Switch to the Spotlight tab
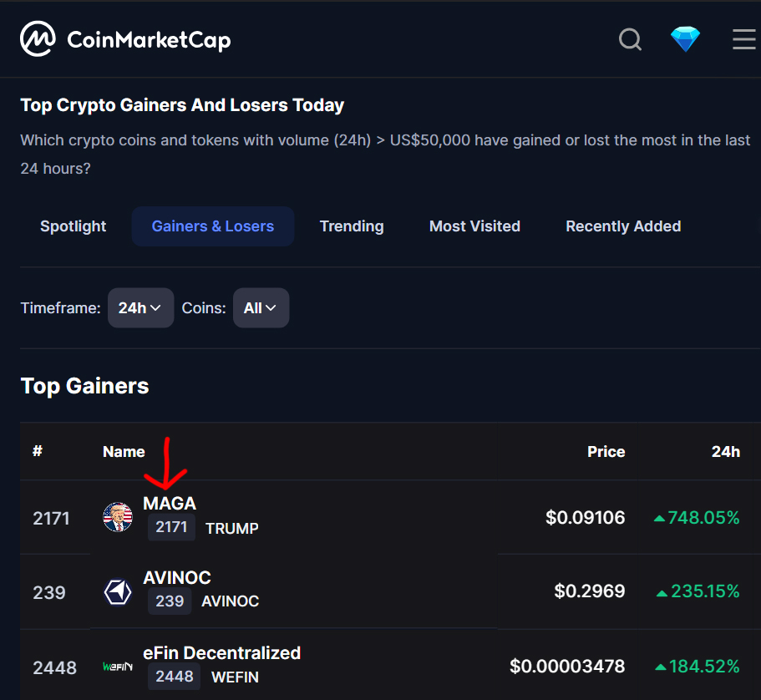Viewport: 761px width, 700px height. pos(74,226)
